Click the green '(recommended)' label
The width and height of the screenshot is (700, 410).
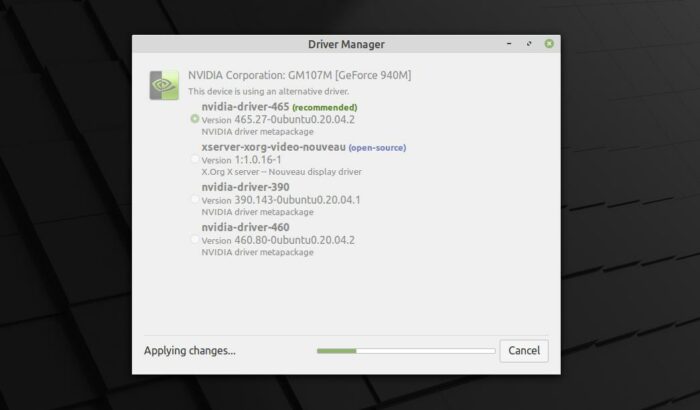(x=325, y=107)
